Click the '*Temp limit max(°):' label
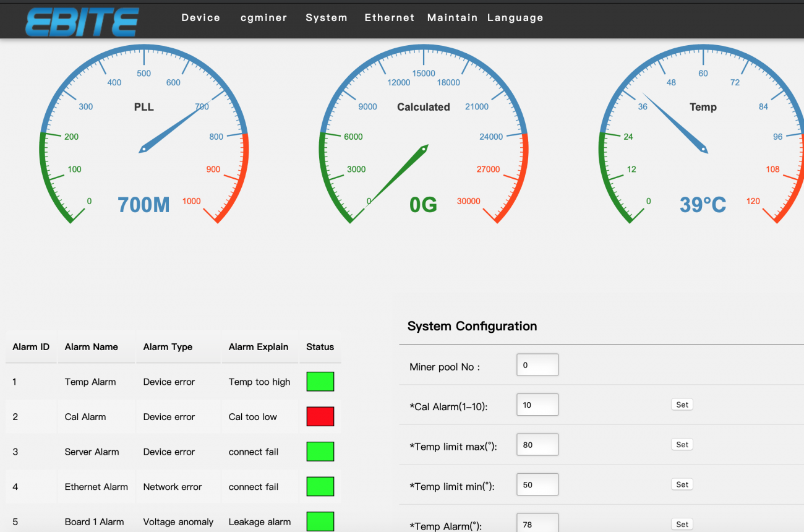Screen dimensions: 804x532 [453, 447]
